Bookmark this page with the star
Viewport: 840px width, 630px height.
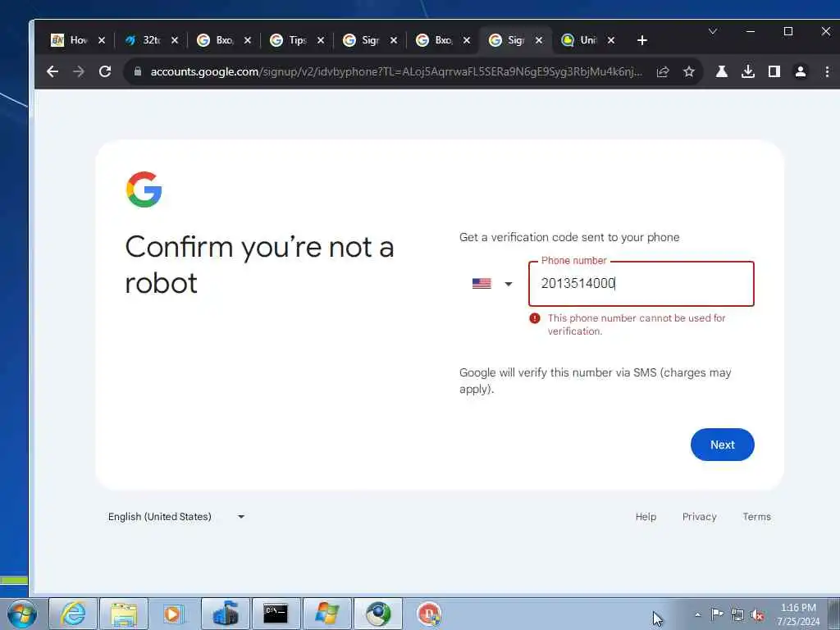pyautogui.click(x=689, y=71)
